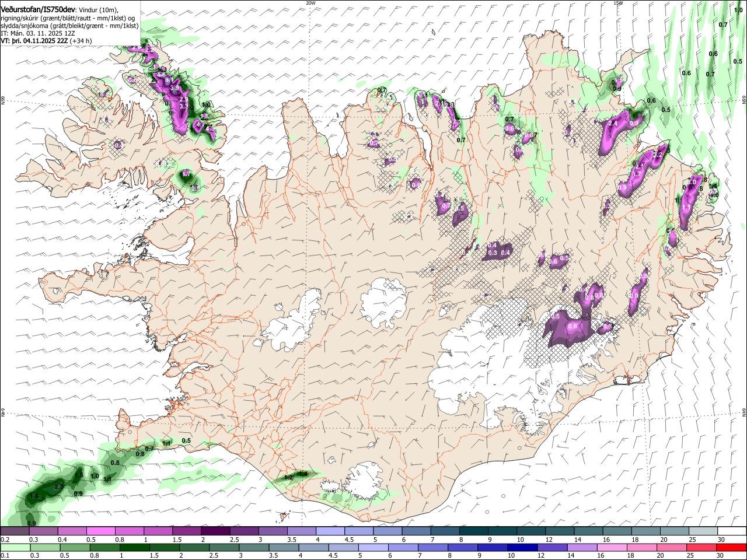Click the forecast offset text (+34 h)
747x560 pixels.
tap(81, 41)
